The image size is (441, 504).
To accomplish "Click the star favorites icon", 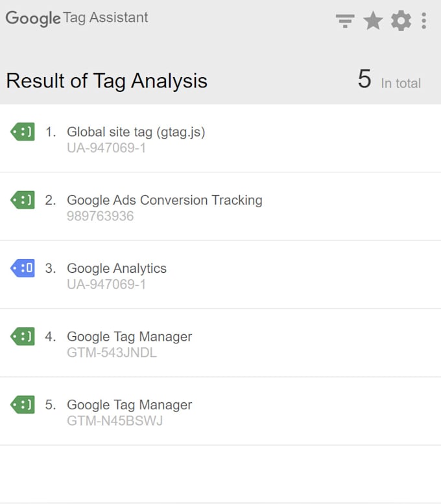I will pyautogui.click(x=373, y=21).
